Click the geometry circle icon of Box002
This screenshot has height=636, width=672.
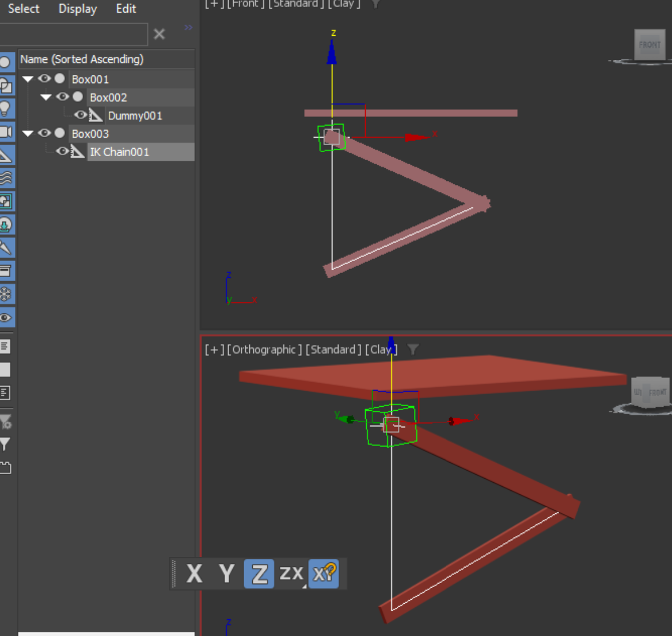[x=78, y=96]
